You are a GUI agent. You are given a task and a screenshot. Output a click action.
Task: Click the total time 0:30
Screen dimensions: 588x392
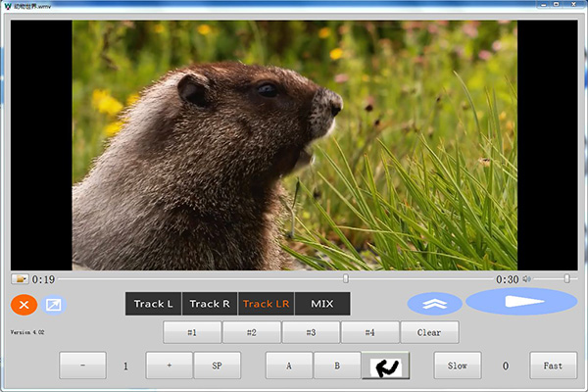pyautogui.click(x=508, y=279)
